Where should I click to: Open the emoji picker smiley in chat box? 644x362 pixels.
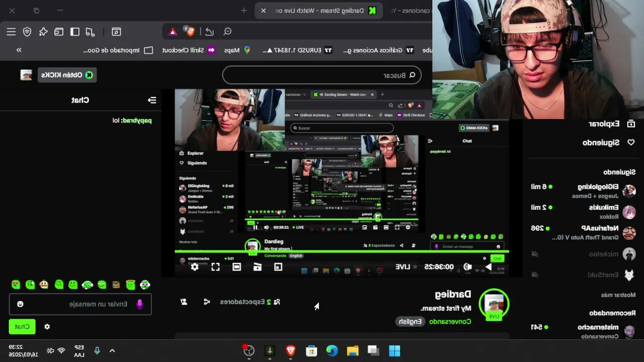tap(20, 304)
